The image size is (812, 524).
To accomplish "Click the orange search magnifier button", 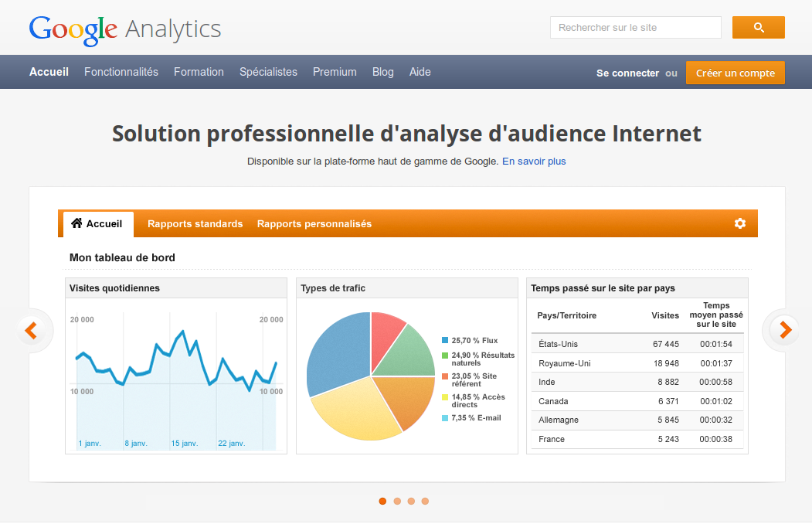I will 758,28.
